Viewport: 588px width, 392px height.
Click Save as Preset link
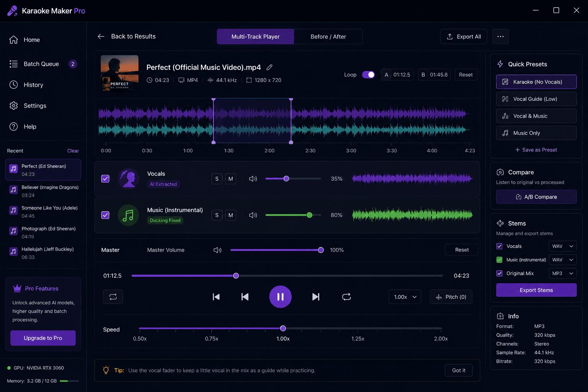tap(536, 150)
